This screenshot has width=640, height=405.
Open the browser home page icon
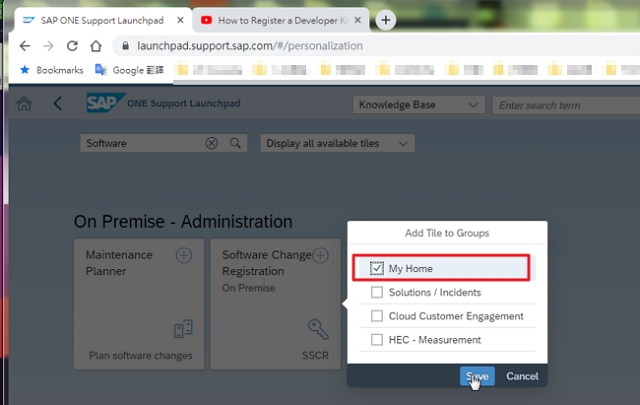point(96,46)
